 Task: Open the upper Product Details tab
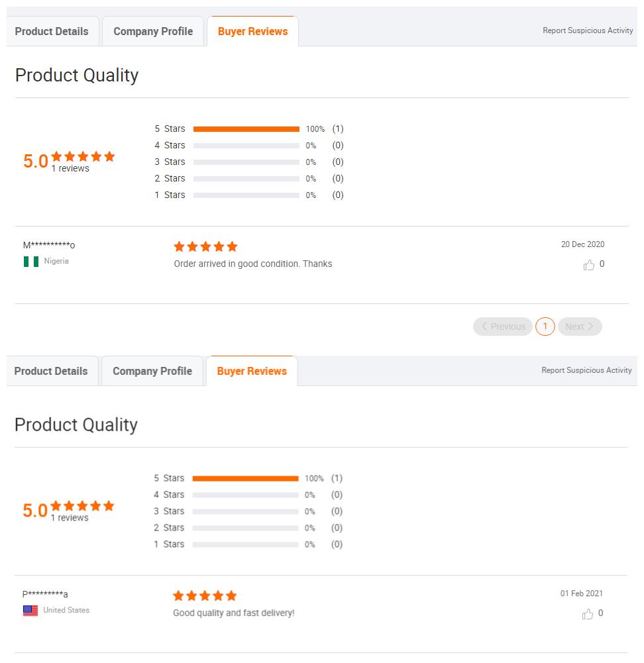[52, 31]
